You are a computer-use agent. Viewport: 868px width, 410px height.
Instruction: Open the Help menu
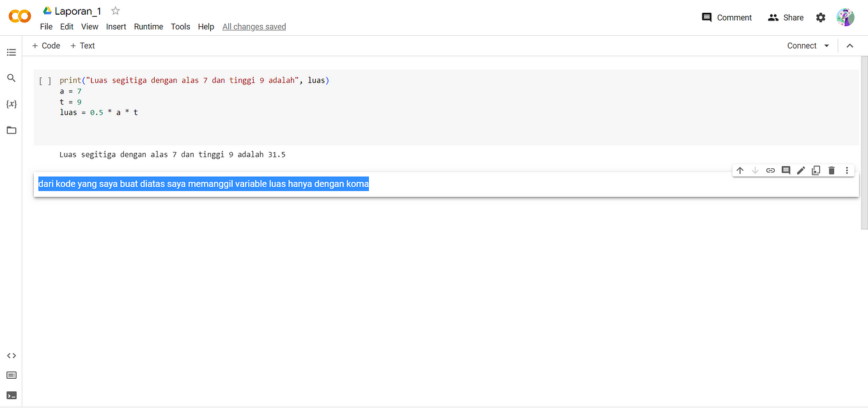[206, 27]
